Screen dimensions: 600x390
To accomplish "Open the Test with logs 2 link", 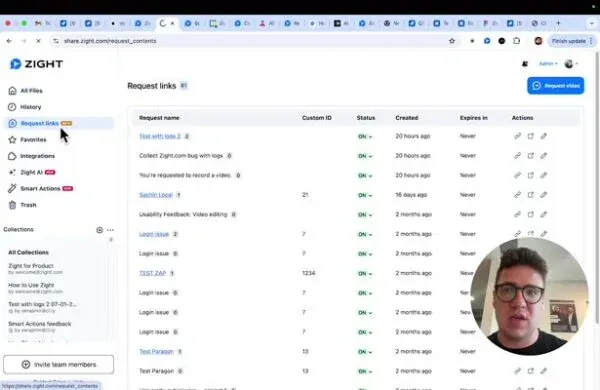I will 160,136.
